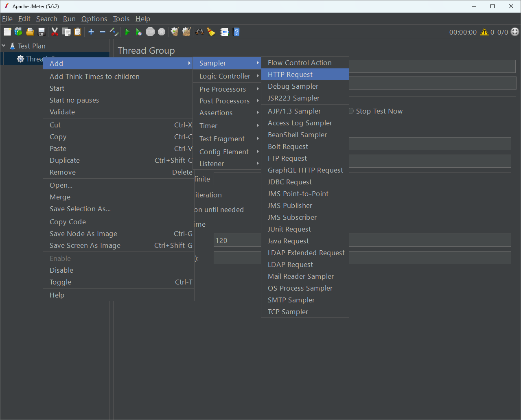
Task: Select Test Plan in the tree
Action: 32,46
